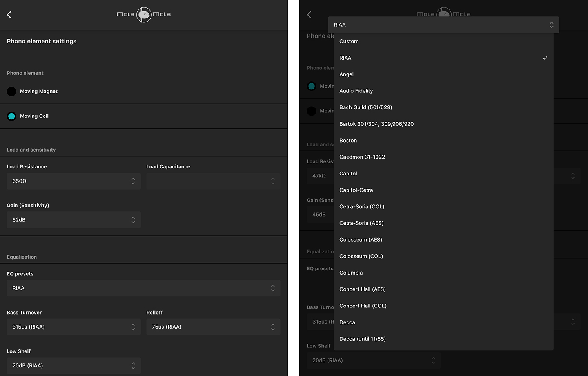The width and height of the screenshot is (588, 376).
Task: Choose Capitol EQ preset
Action: [443, 174]
